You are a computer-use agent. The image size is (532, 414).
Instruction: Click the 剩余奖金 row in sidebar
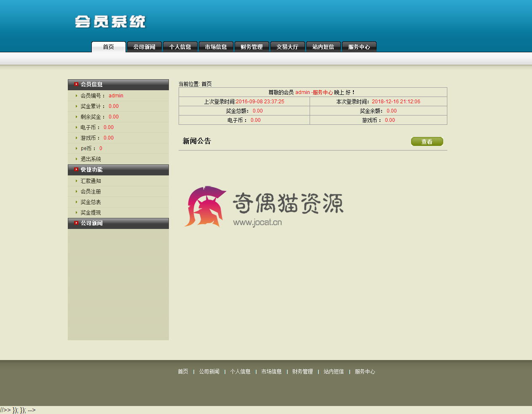point(118,117)
